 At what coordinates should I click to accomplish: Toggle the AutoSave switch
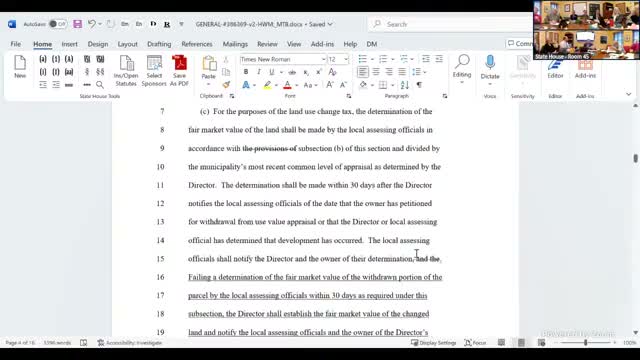57,24
